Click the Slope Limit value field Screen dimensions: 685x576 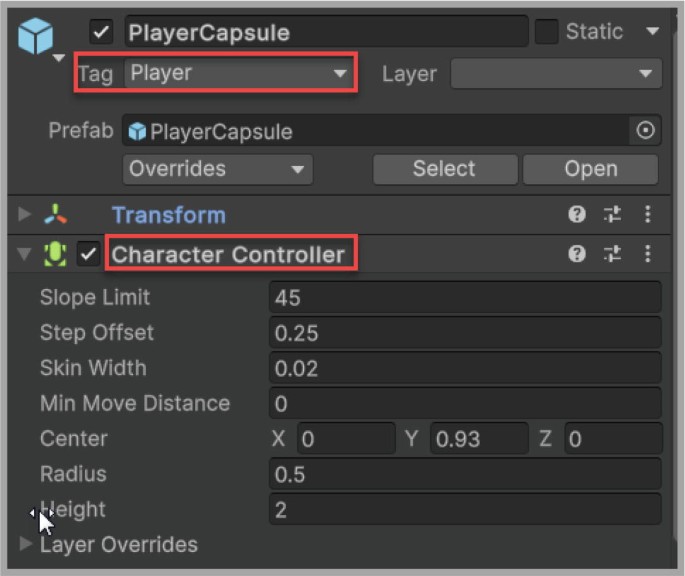point(464,297)
